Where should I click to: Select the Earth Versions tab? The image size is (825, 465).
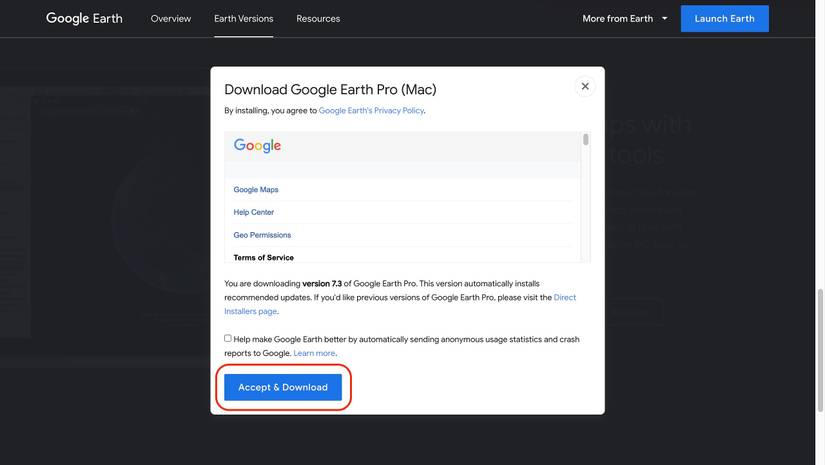[x=244, y=18]
